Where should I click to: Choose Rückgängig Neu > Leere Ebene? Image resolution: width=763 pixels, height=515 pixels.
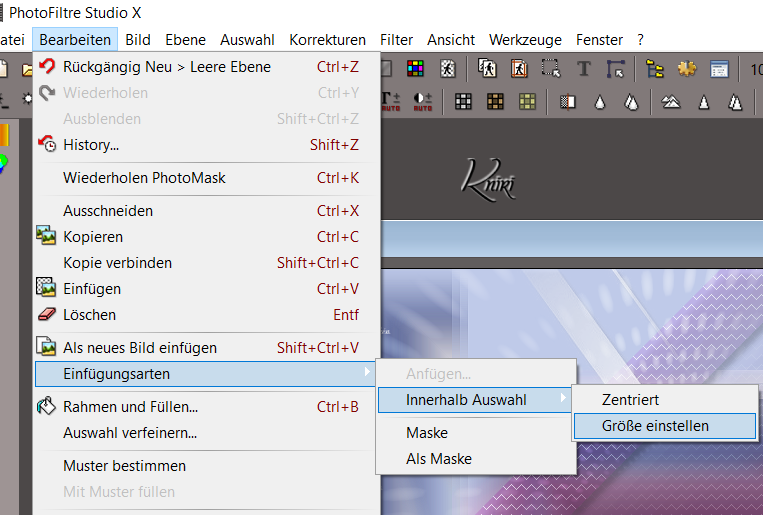click(x=205, y=67)
